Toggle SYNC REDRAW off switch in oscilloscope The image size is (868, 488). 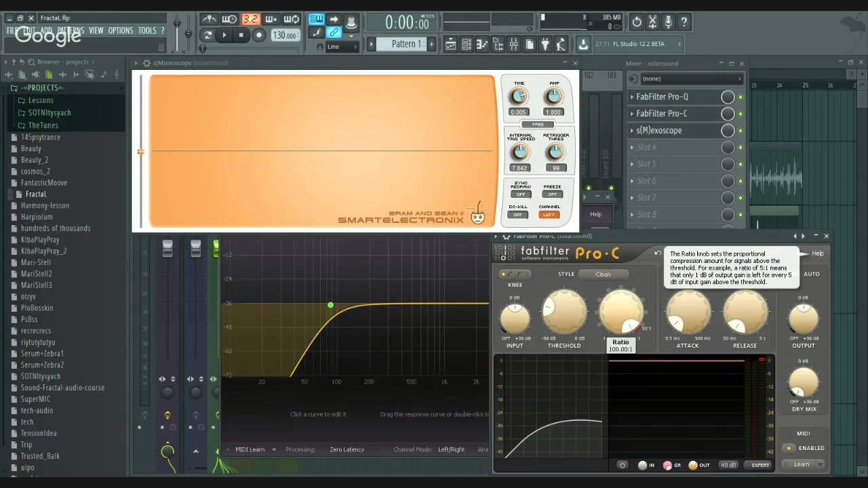tap(521, 194)
